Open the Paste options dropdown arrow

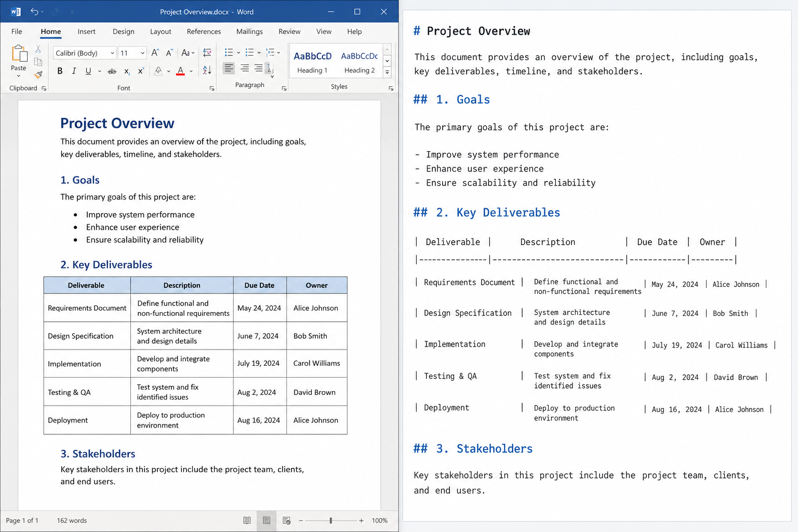[x=19, y=76]
